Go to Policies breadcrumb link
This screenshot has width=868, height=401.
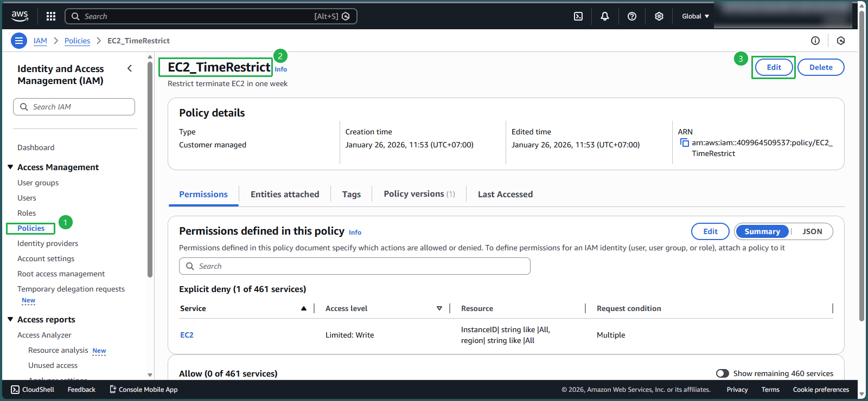(77, 41)
